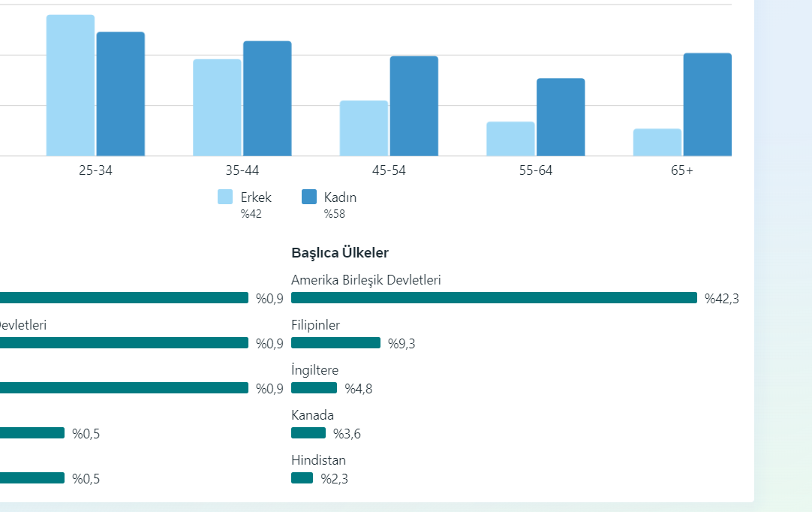Click the %4,8 percentage value
Image resolution: width=812 pixels, height=512 pixels.
(x=359, y=389)
